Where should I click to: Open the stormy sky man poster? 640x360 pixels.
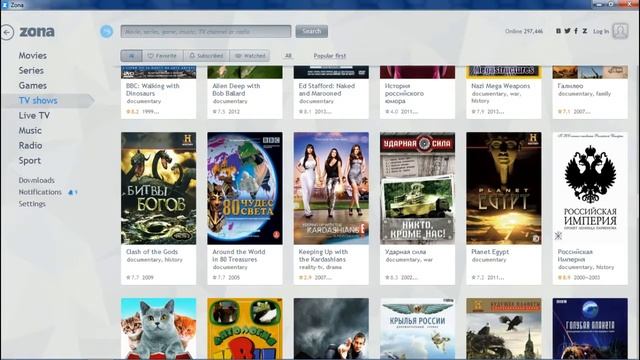[331, 329]
